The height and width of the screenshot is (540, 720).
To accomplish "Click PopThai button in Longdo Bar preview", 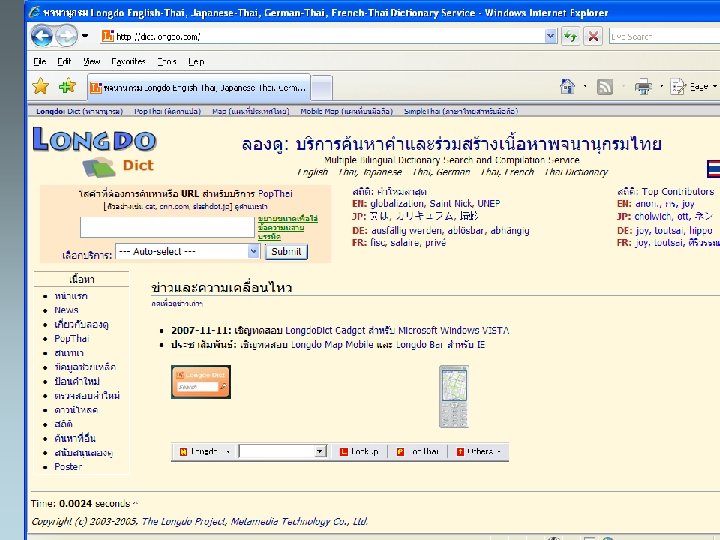I will [x=418, y=452].
